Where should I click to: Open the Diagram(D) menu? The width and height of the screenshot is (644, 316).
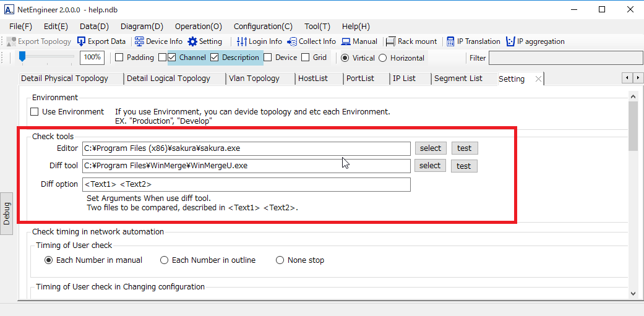click(142, 27)
